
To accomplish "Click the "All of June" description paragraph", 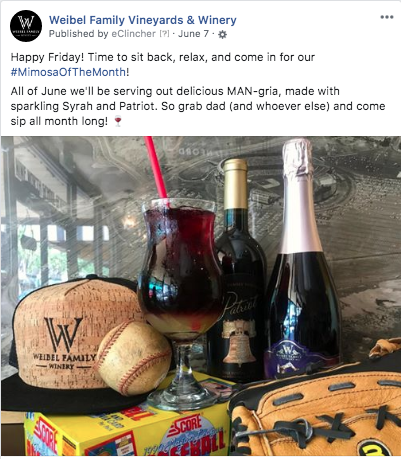I will (198, 106).
